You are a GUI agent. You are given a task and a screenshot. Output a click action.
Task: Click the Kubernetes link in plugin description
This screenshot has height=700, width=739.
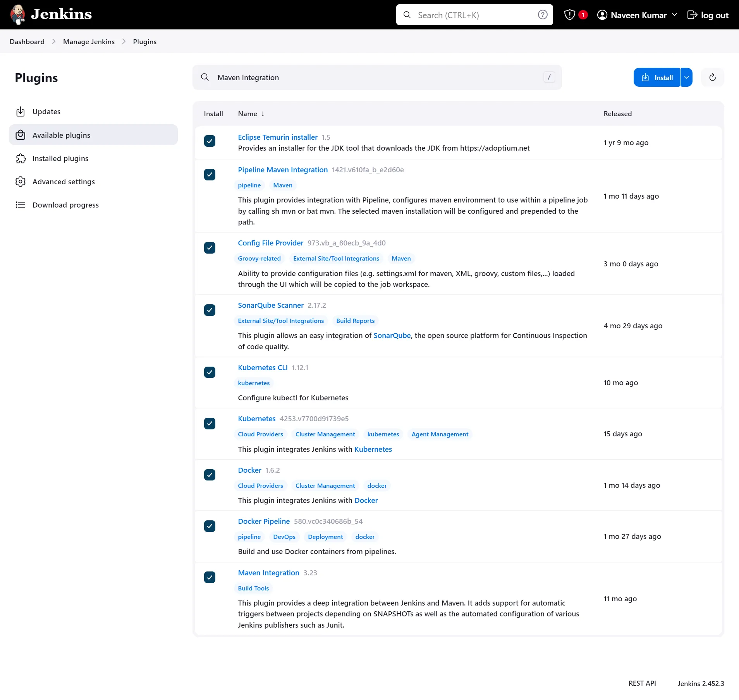[x=373, y=449]
